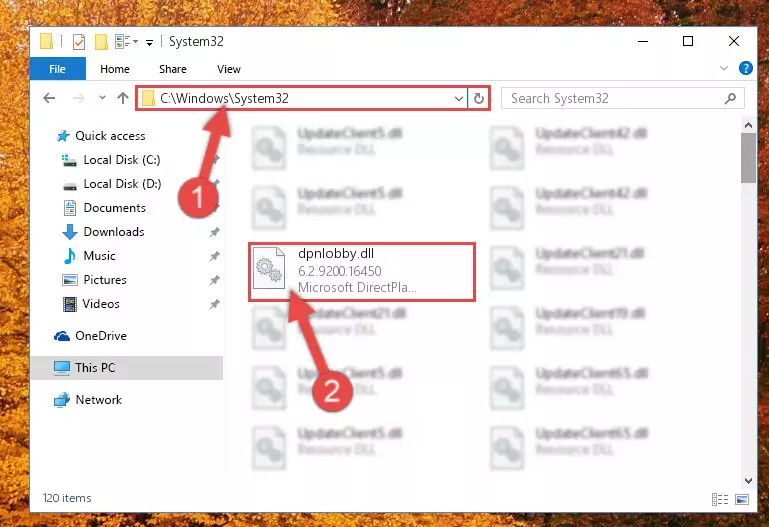Open Videos in sidebar
This screenshot has height=527, width=769.
[x=101, y=304]
